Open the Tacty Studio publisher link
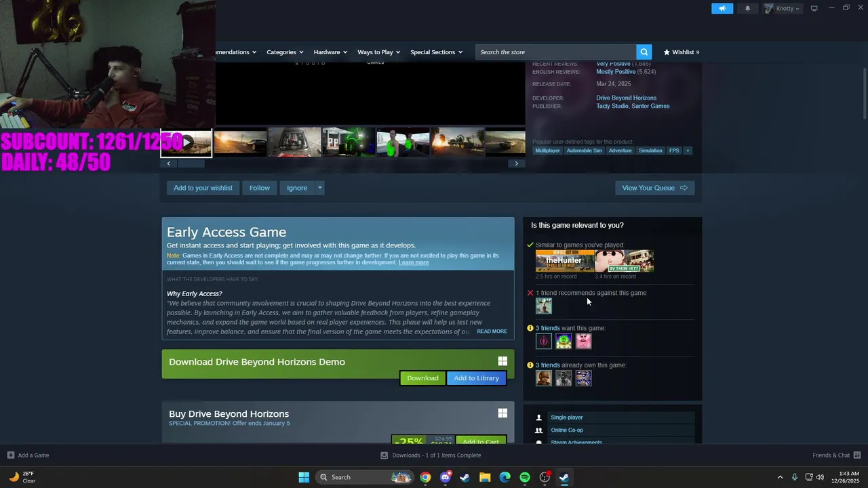The width and height of the screenshot is (868, 488). pyautogui.click(x=612, y=106)
